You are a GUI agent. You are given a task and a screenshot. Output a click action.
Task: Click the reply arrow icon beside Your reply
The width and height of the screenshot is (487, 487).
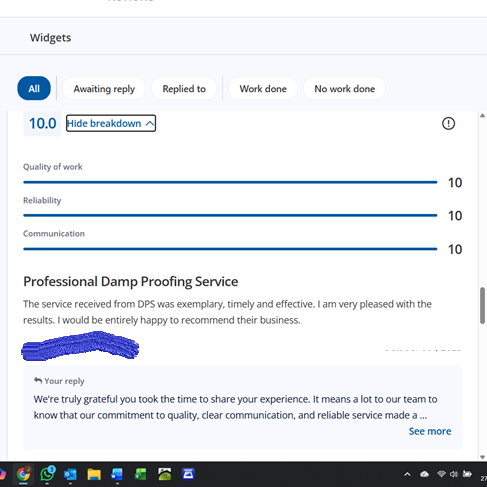(x=38, y=380)
